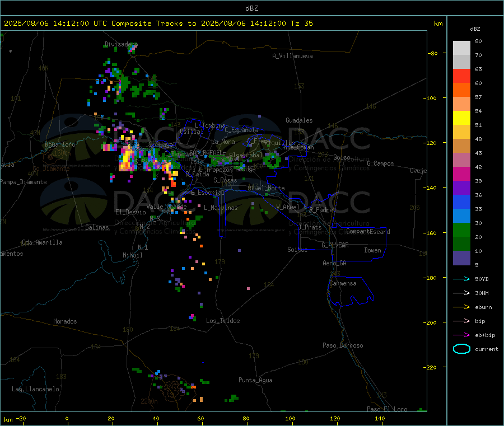Click the '100' tick on the horizontal axis
The width and height of the screenshot is (504, 426).
[290, 418]
